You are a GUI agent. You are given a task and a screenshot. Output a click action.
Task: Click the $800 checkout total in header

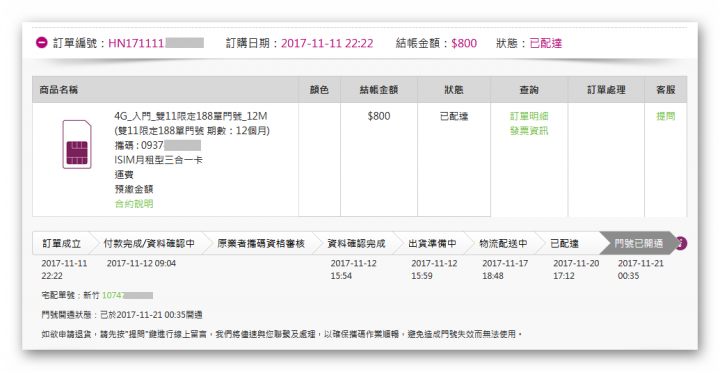click(464, 43)
